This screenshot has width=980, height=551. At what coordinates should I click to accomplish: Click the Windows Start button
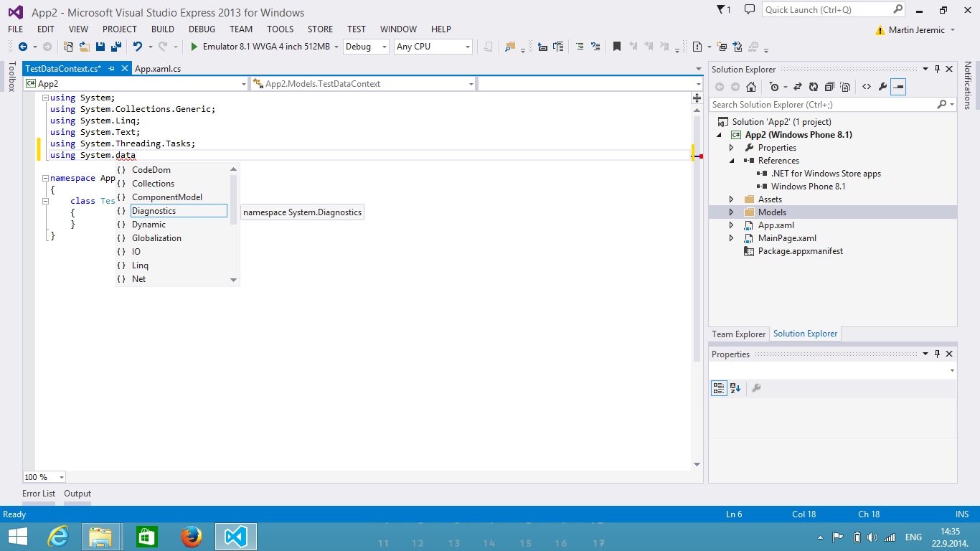(17, 536)
